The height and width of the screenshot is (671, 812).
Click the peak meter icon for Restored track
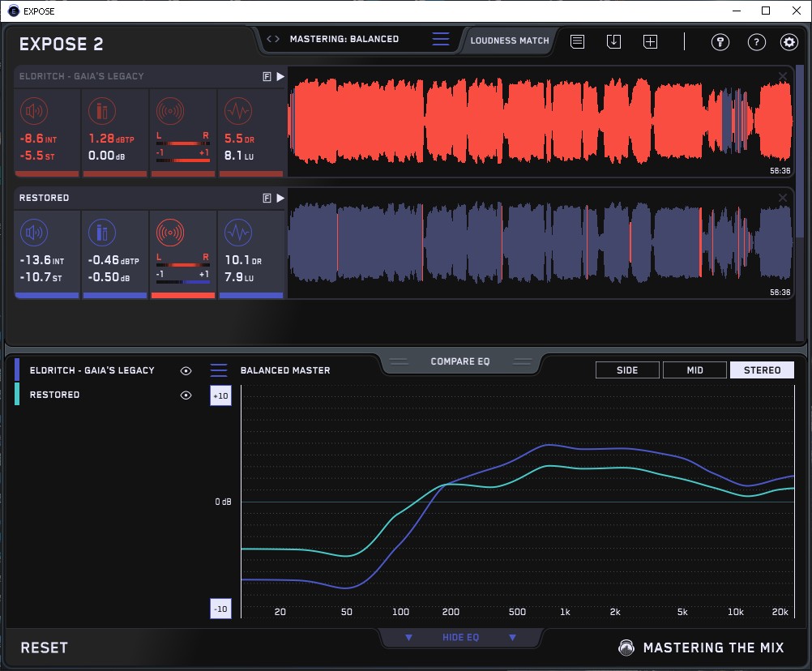tap(102, 233)
